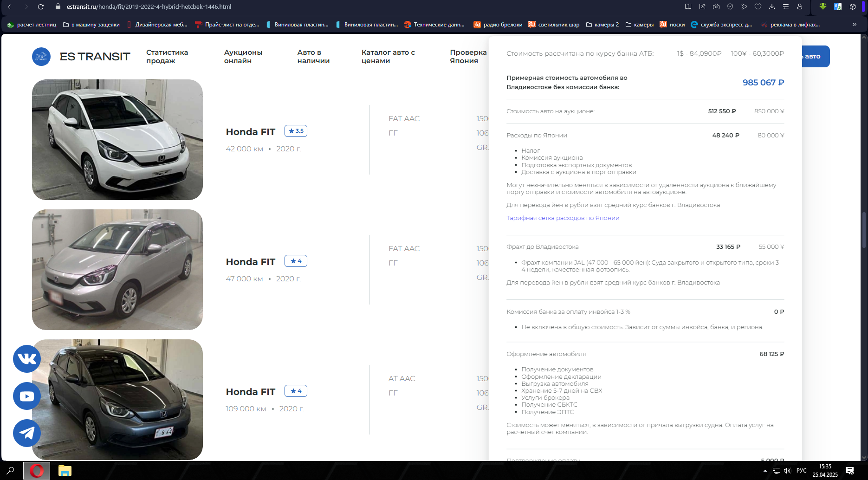Viewport: 868px width, 480px height.
Task: Click the address bar URL field
Action: pyautogui.click(x=149, y=6)
